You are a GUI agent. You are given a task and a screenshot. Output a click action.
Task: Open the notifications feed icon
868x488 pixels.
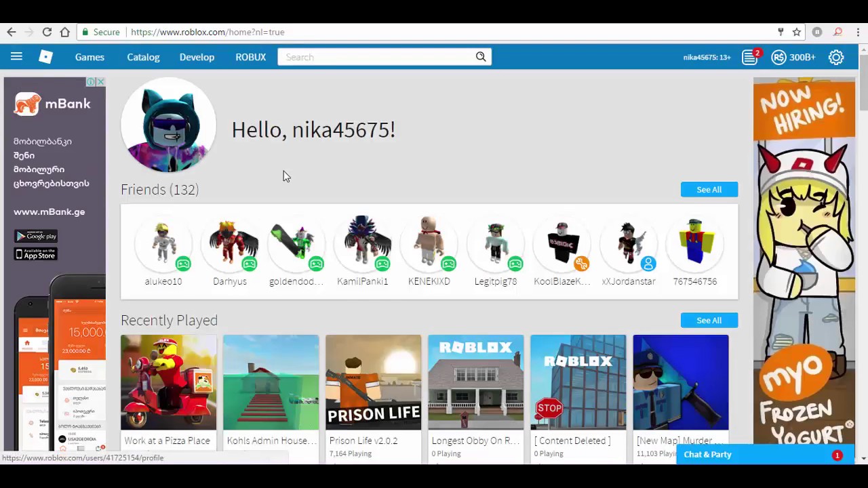click(749, 57)
